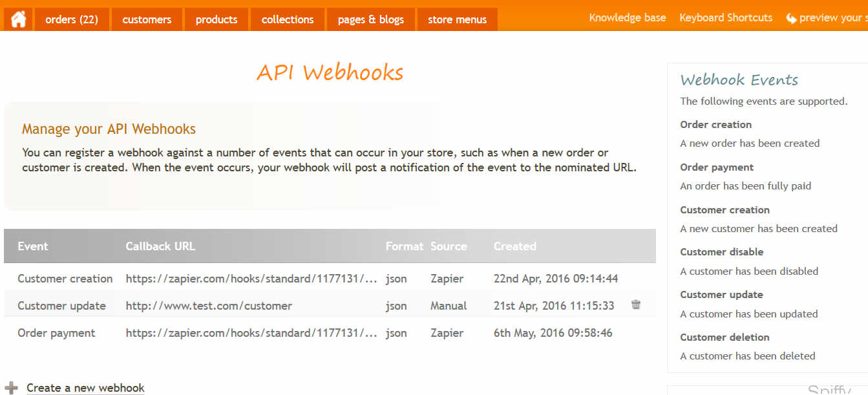Open the customers tab
The width and height of the screenshot is (868, 395).
(147, 19)
